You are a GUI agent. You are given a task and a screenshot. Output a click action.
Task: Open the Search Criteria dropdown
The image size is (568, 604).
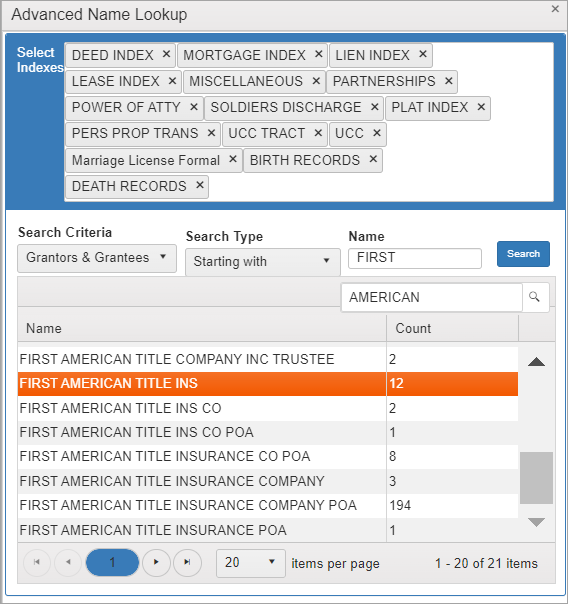coord(97,258)
